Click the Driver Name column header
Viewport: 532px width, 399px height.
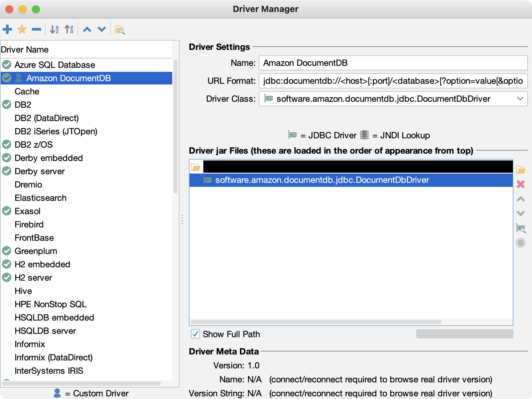pos(86,50)
